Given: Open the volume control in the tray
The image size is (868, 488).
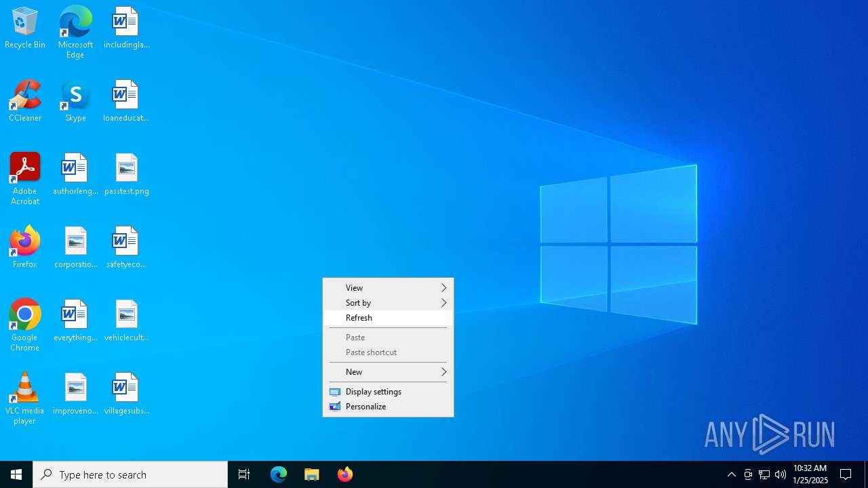Looking at the screenshot, I should pyautogui.click(x=781, y=474).
